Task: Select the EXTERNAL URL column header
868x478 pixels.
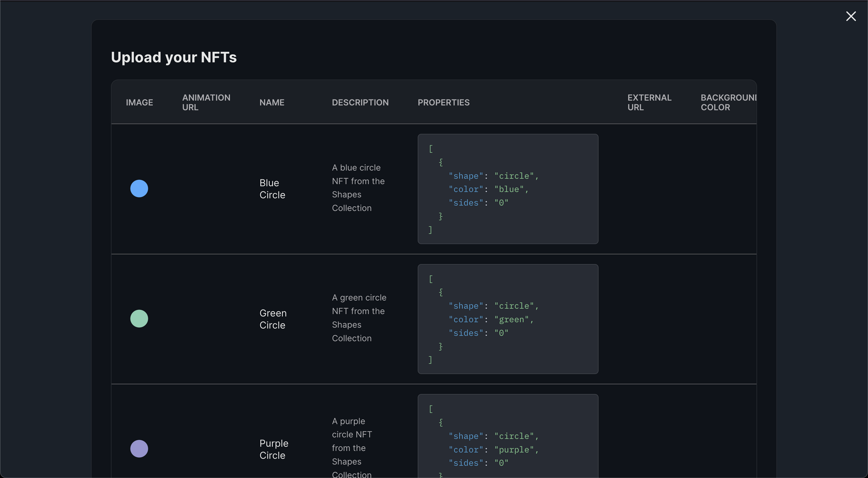Action: point(649,102)
